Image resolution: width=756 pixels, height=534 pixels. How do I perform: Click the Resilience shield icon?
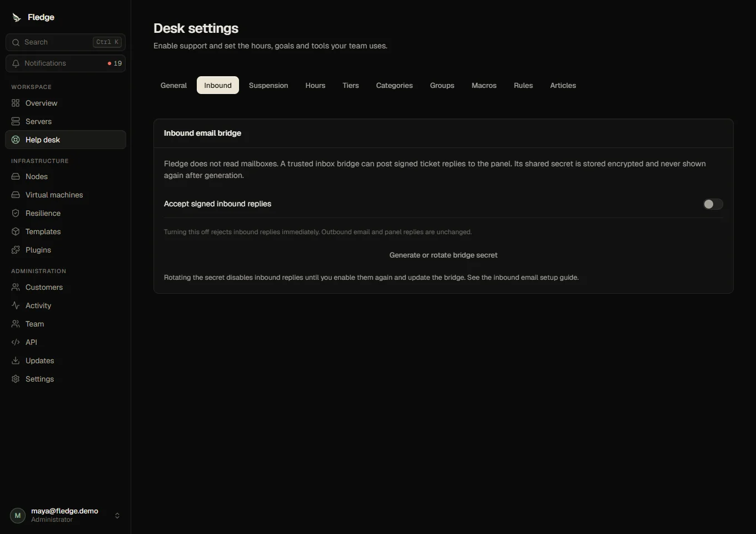coord(16,213)
